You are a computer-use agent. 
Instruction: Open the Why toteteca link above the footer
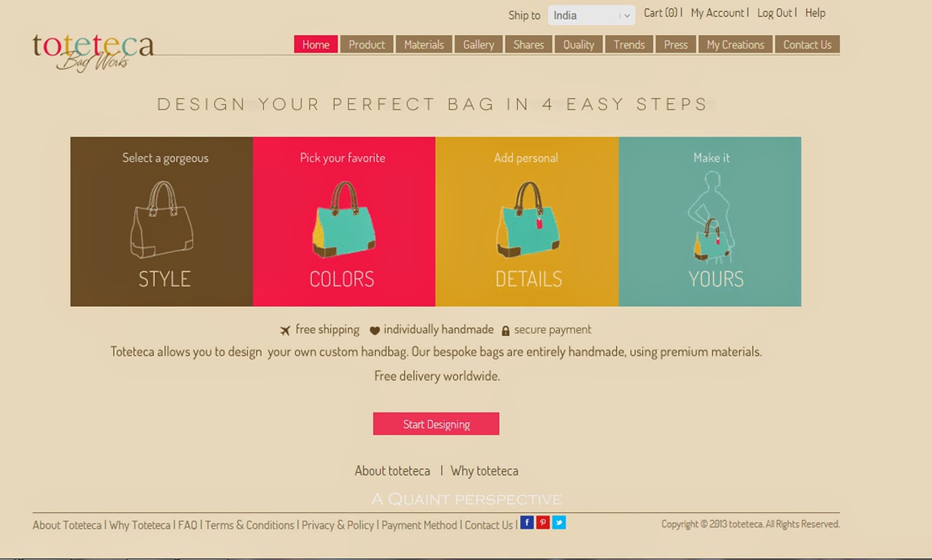[x=485, y=471]
